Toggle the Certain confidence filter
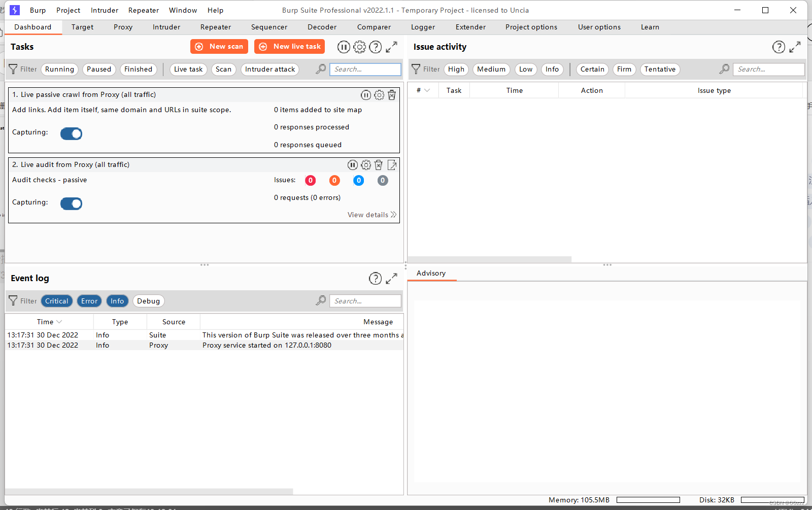 click(x=592, y=70)
